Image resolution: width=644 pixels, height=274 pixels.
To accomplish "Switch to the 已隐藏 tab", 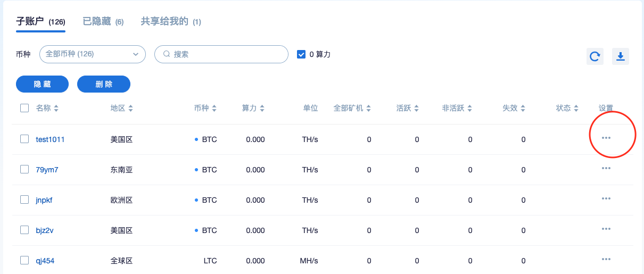I will (103, 22).
